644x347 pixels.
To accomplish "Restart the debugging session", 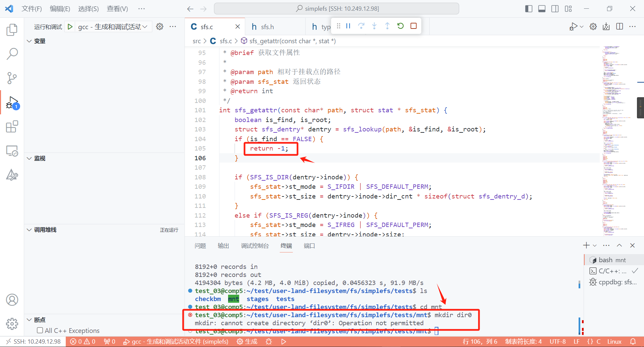I will pos(400,26).
